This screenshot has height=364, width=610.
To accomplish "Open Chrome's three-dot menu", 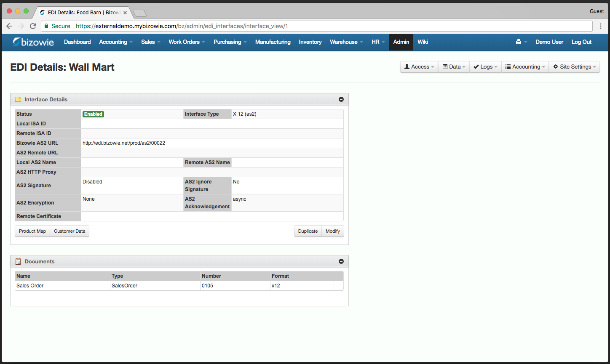I will [601, 26].
